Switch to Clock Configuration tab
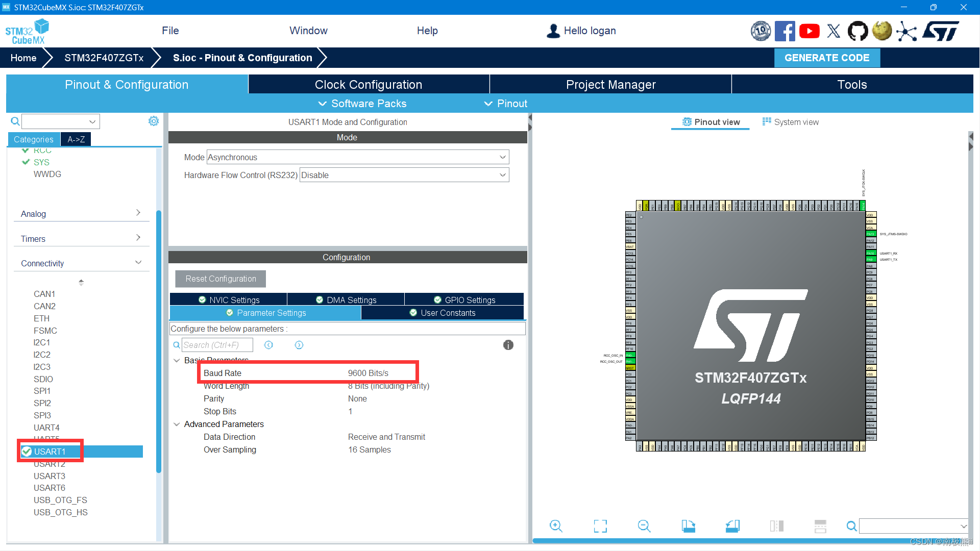 pyautogui.click(x=368, y=85)
